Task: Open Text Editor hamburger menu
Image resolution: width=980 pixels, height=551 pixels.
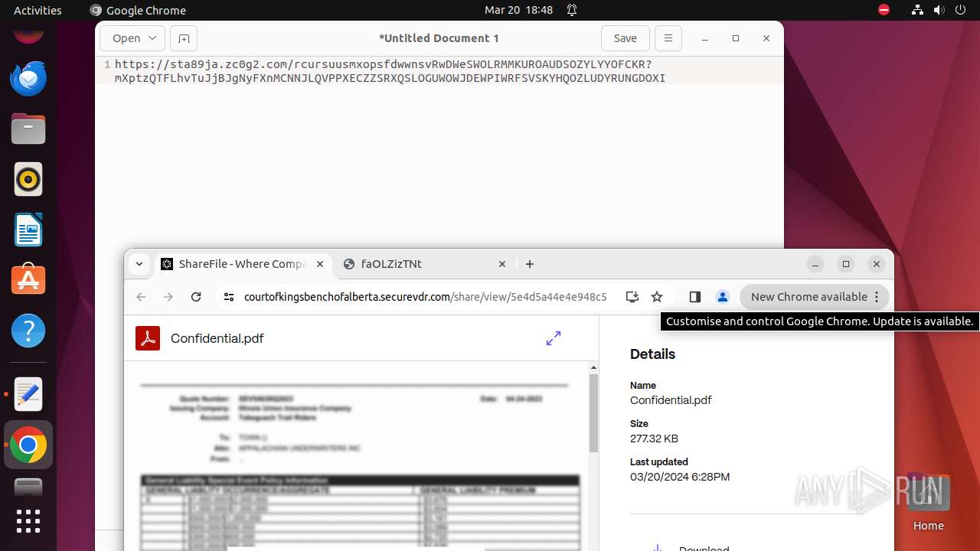Action: tap(668, 38)
